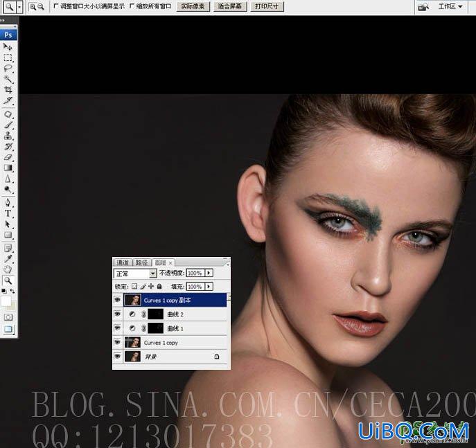The width and height of the screenshot is (476, 448).
Task: Open the 不透明度 slider arrow
Action: 209,273
